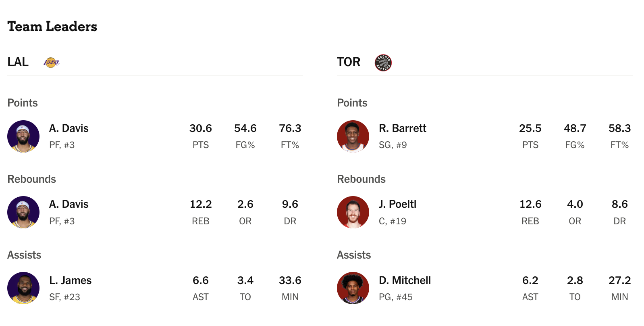Viewport: 644px width, 326px height.
Task: Open A. Davis name in Rebounds section
Action: 69,204
